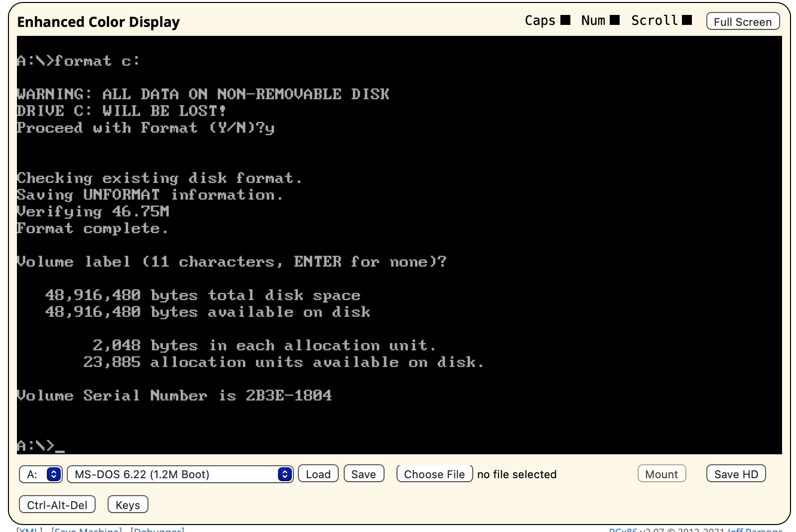The width and height of the screenshot is (796, 532).
Task: Click the Save Machine link
Action: (86, 529)
